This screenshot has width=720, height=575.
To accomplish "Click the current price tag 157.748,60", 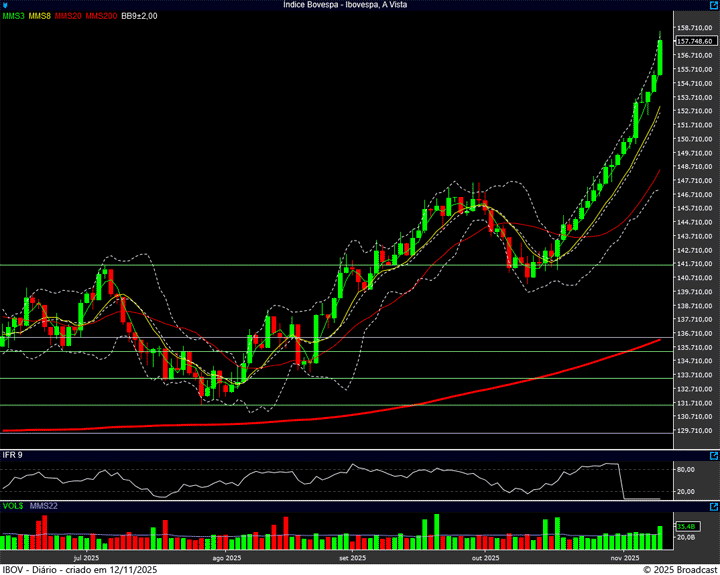I will (x=696, y=41).
